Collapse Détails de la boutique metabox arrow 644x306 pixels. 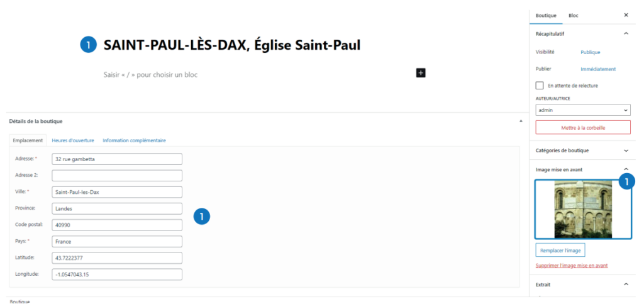[x=520, y=121]
